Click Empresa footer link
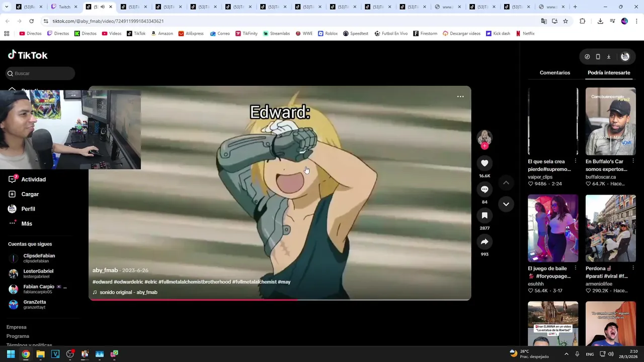644x362 pixels. (16, 327)
